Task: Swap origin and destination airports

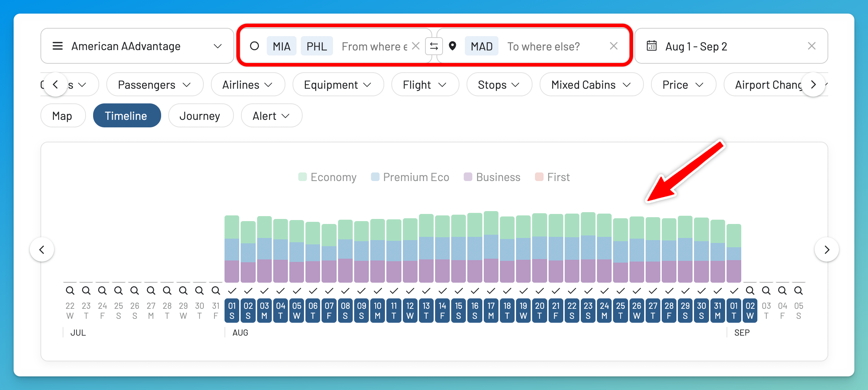Action: click(x=434, y=46)
